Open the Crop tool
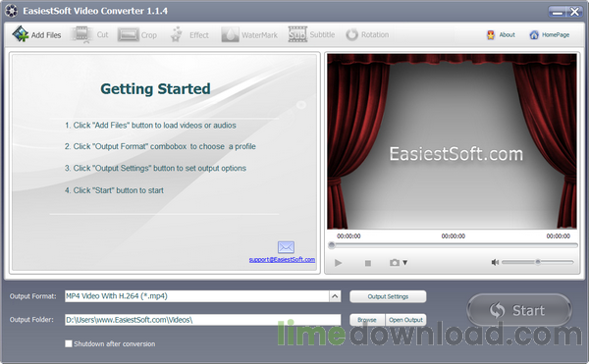The width and height of the screenshot is (589, 364). click(128, 35)
